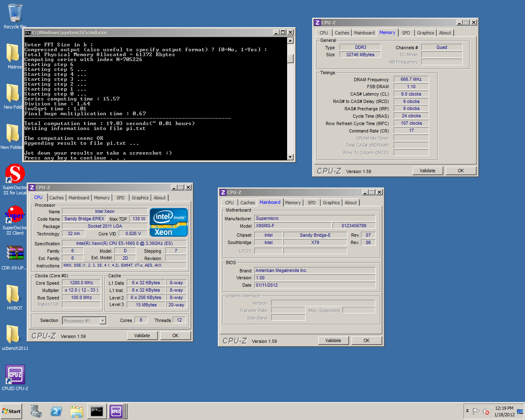Click the volume muted tray icon
Image resolution: width=525 pixels, height=420 pixels.
click(486, 411)
